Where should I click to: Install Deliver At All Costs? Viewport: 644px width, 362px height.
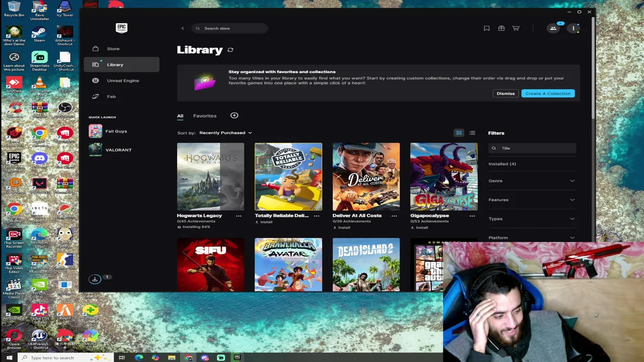tap(341, 227)
